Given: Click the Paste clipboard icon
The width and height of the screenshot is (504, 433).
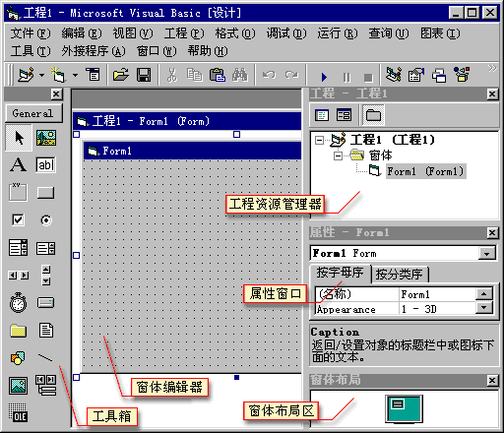Looking at the screenshot, I should [218, 75].
